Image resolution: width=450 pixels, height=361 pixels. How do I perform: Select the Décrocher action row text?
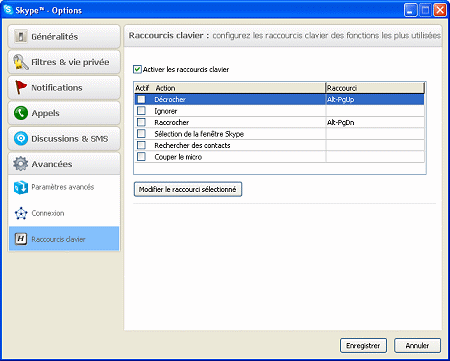click(x=170, y=99)
